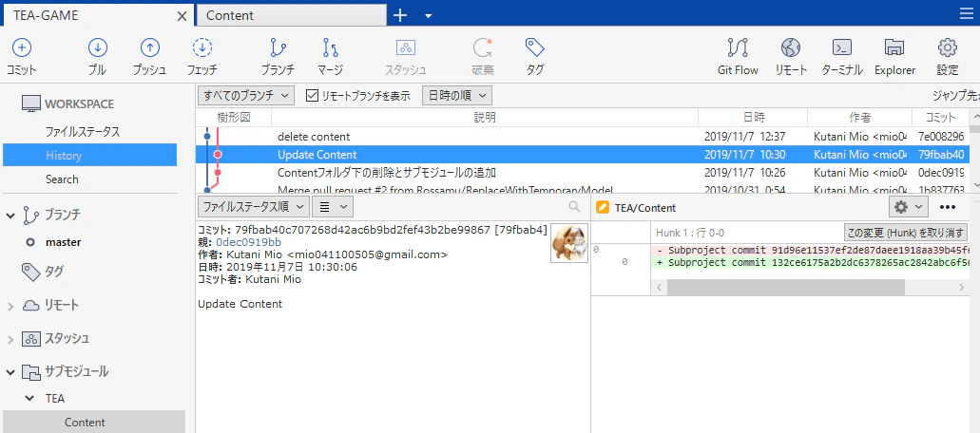Viewport: 980px width, 433px height.
Task: Open parent commit link 0dec0919bb
Action: tap(248, 242)
